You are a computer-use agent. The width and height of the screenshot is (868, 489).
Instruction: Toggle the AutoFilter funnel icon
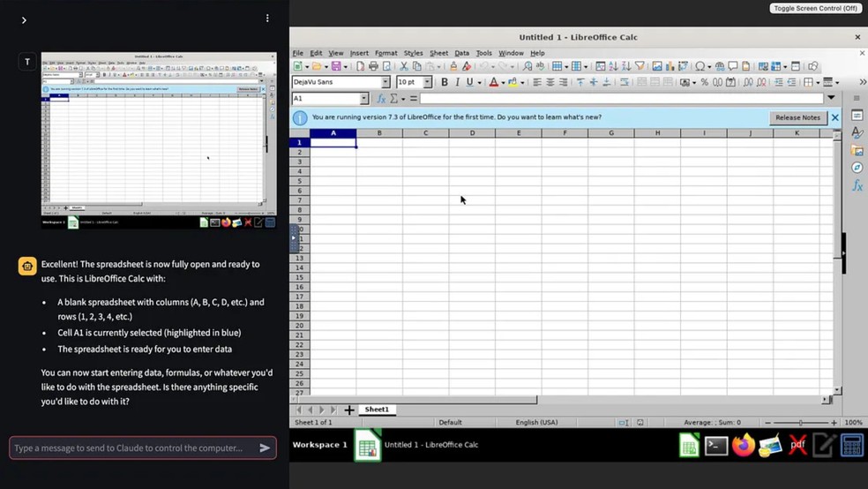640,66
